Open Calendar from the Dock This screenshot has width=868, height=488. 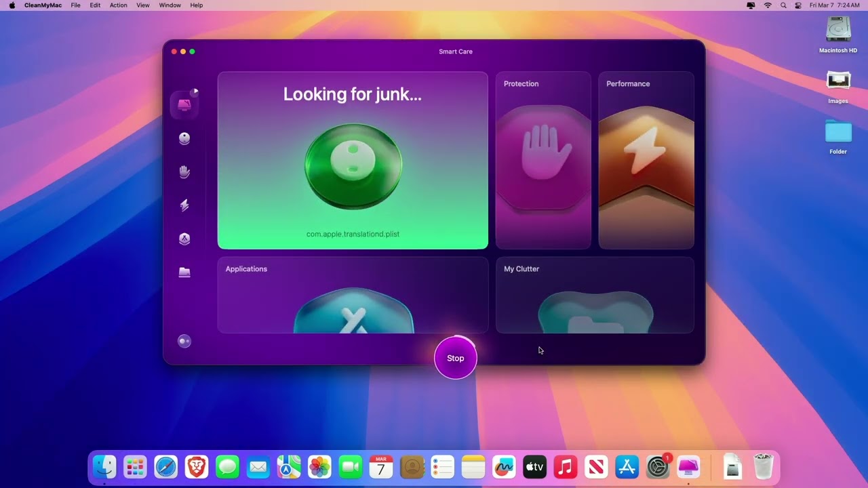click(x=381, y=467)
